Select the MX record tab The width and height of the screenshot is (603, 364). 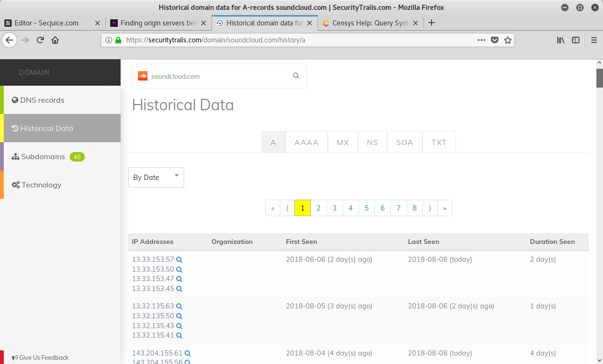[x=343, y=142]
